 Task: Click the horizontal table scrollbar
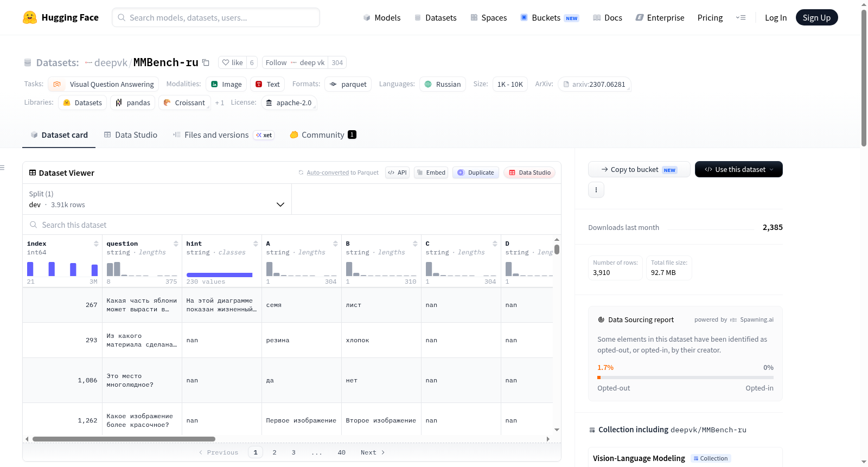point(124,439)
